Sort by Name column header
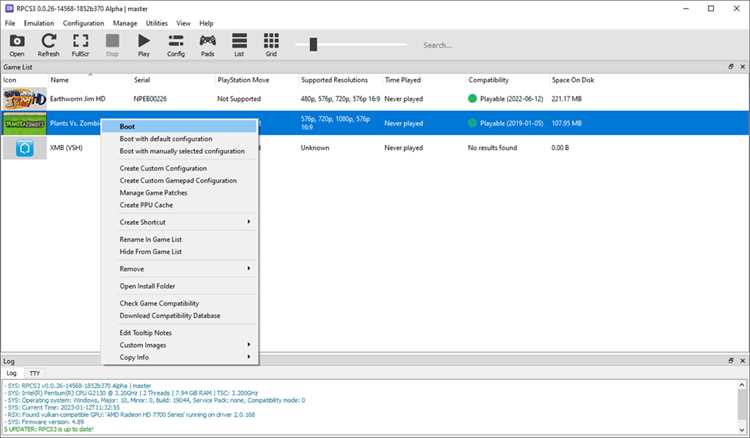 coord(59,80)
